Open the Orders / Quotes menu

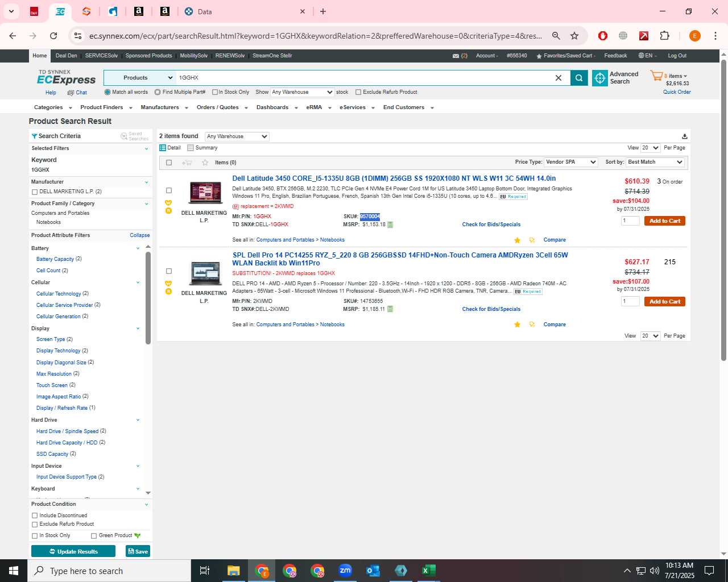tap(222, 107)
